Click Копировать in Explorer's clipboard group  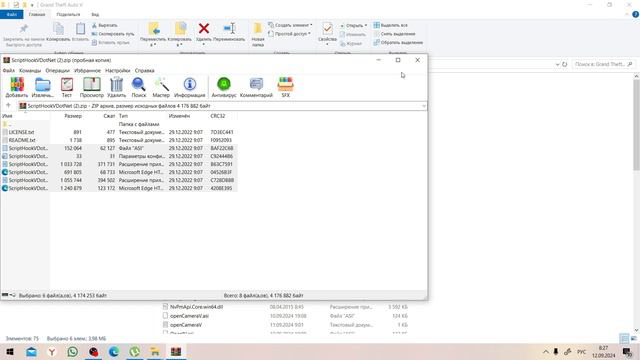click(x=58, y=32)
